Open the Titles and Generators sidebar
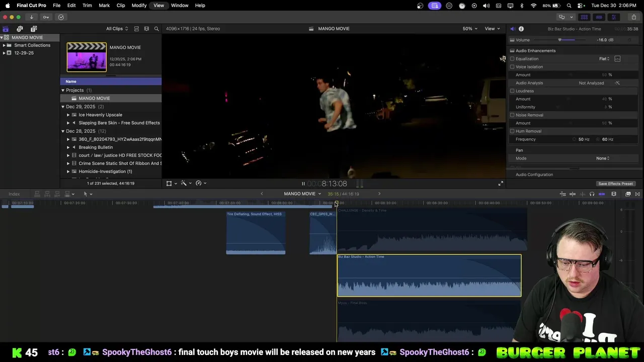Image resolution: width=644 pixels, height=362 pixels. [34, 29]
